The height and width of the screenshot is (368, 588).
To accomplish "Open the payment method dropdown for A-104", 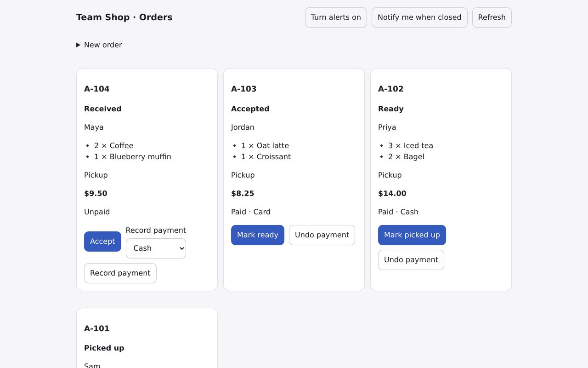I will coord(156,248).
